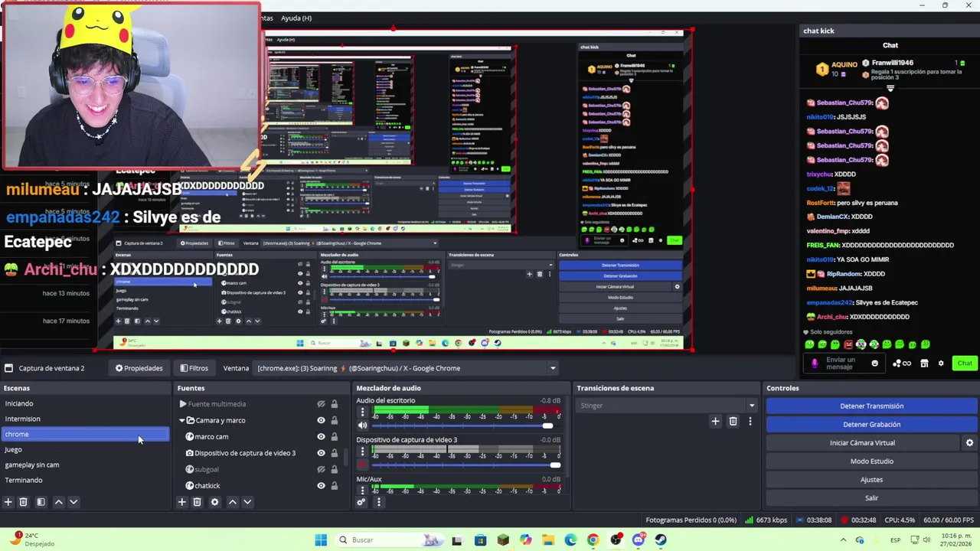
Task: Remove the scene transition with trash icon
Action: [733, 421]
